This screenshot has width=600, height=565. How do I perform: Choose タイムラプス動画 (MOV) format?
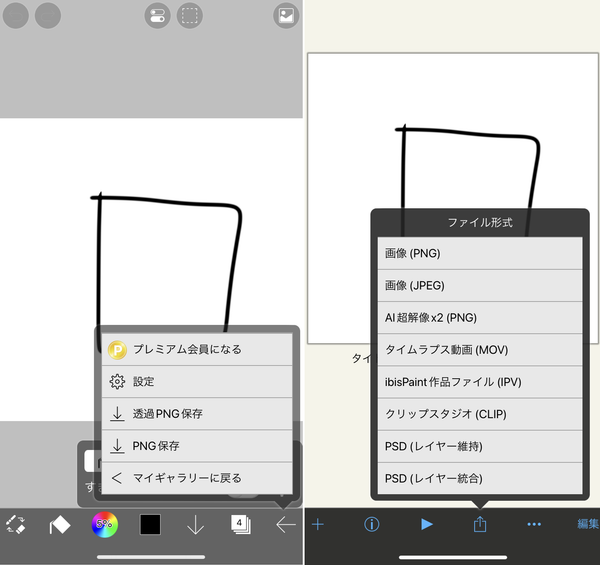480,350
